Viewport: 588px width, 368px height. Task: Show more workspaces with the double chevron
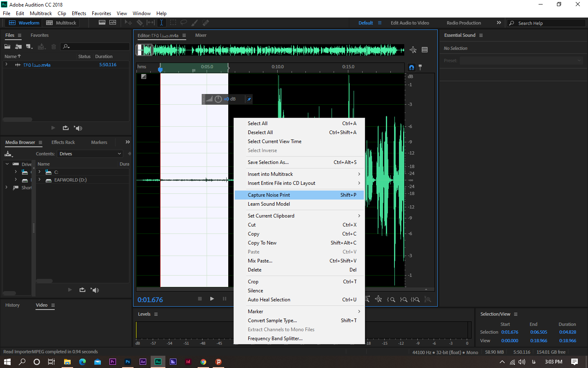(499, 23)
